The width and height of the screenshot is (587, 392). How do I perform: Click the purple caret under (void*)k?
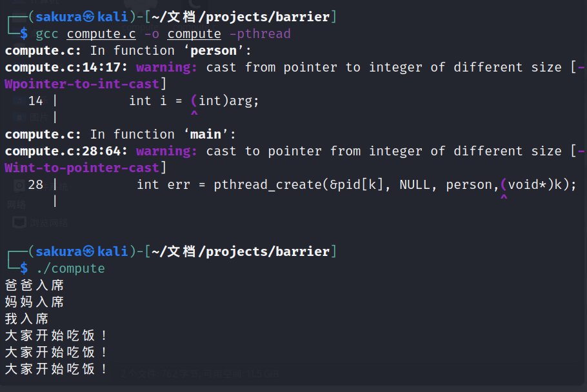tap(504, 198)
